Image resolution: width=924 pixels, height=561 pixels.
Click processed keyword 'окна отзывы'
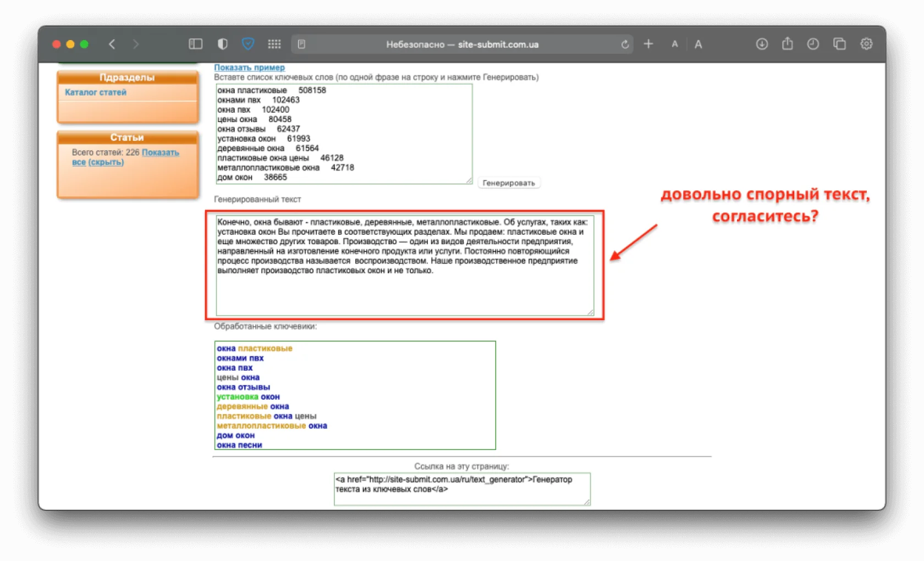(244, 387)
